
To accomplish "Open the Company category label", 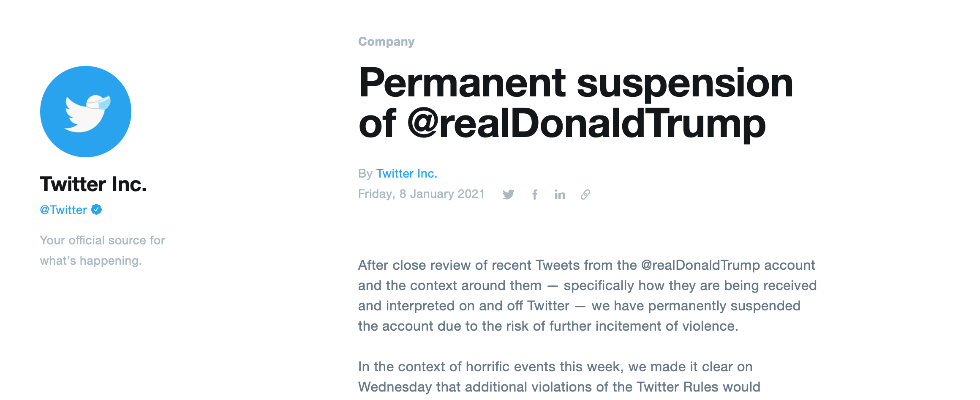I will pyautogui.click(x=387, y=41).
